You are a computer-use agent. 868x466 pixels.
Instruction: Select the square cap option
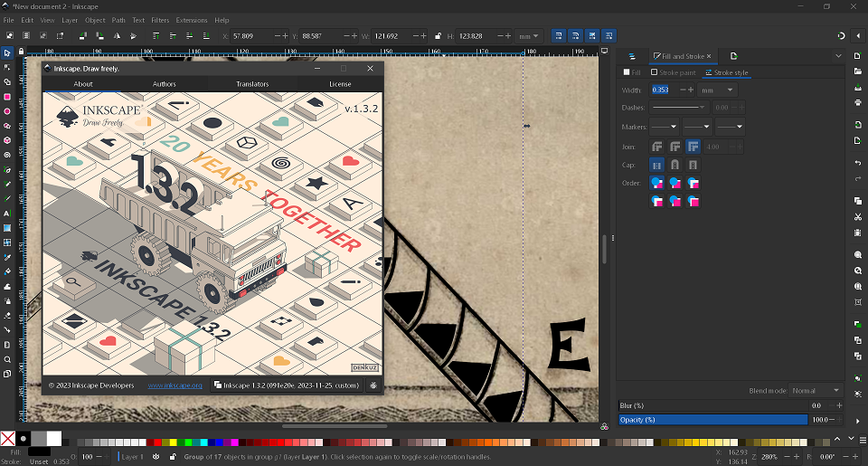coord(693,165)
